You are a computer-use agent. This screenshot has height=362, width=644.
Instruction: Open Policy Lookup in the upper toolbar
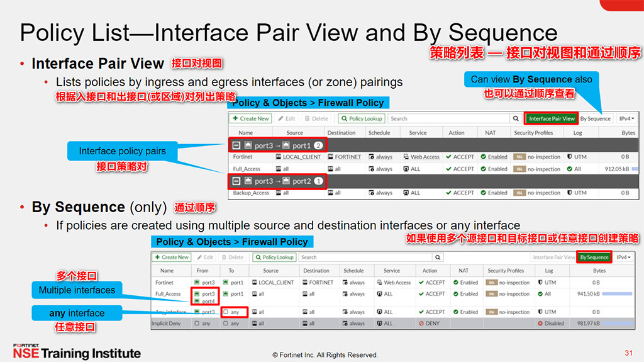pyautogui.click(x=362, y=118)
